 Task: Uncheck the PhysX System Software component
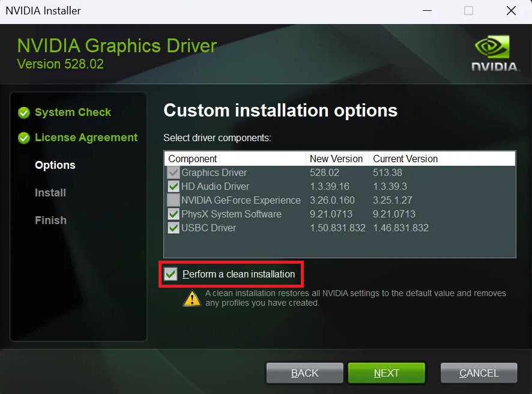pyautogui.click(x=174, y=214)
